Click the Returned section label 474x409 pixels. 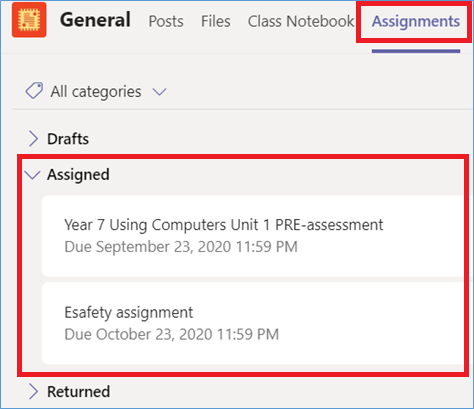[x=78, y=392]
